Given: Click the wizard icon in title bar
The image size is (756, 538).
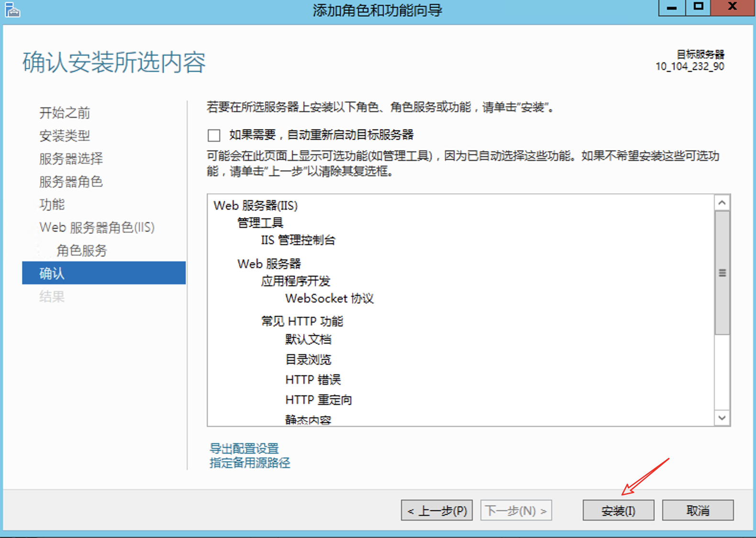Looking at the screenshot, I should 12,10.
